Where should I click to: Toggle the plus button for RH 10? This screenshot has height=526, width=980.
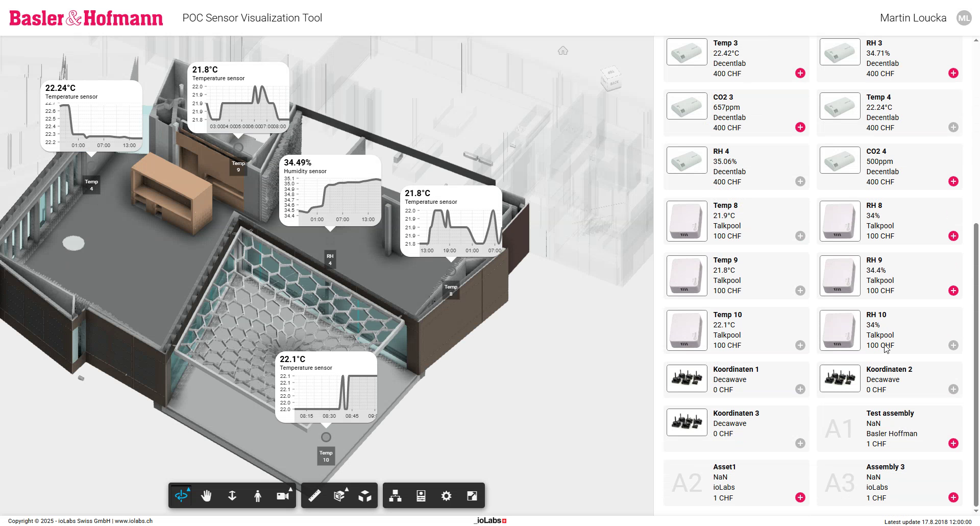coord(953,345)
